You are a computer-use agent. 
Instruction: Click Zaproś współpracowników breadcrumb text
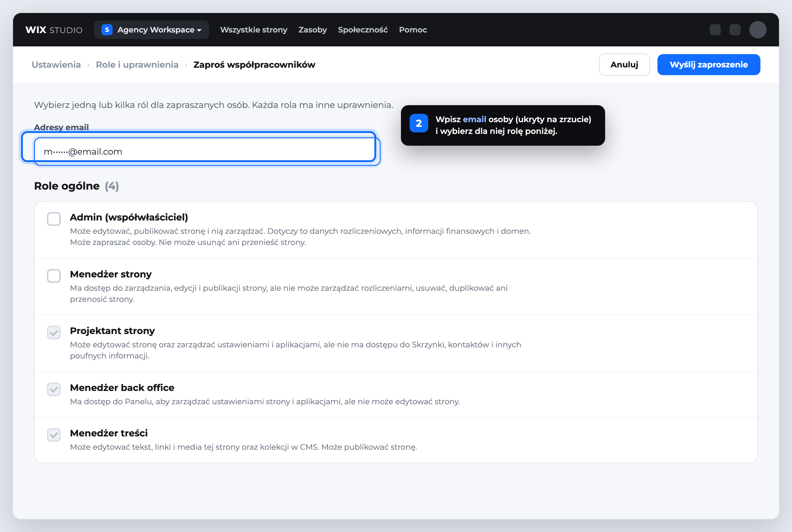[x=254, y=65]
